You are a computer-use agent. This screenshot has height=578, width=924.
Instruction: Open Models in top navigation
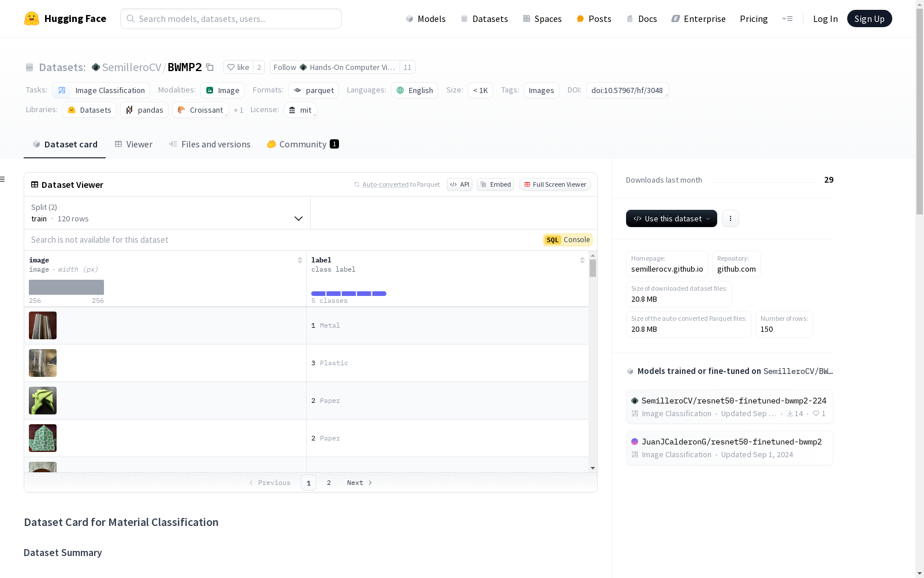[426, 18]
